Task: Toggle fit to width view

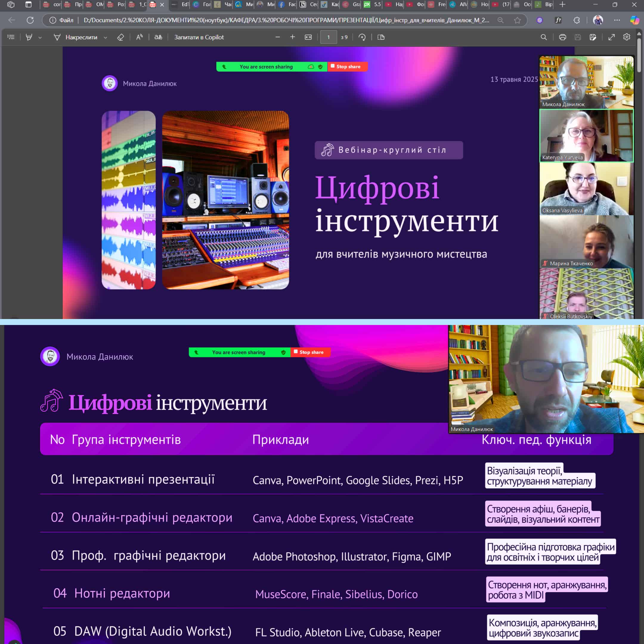Action: [308, 37]
